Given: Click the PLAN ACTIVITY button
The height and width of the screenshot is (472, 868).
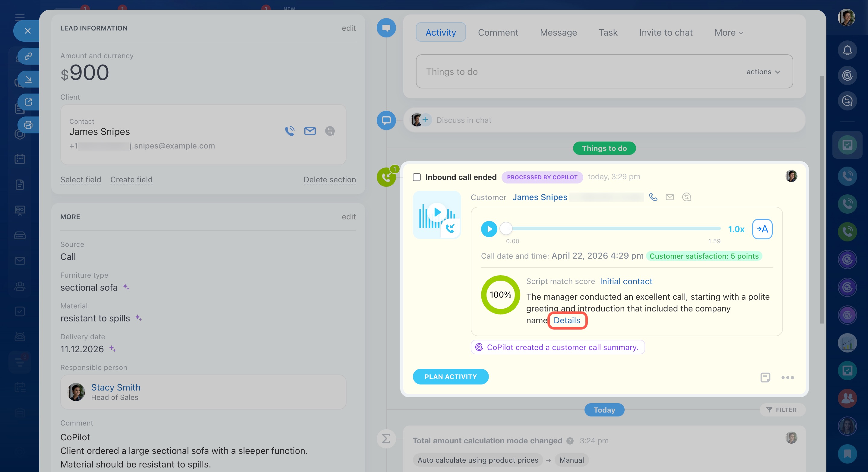Looking at the screenshot, I should click(x=451, y=377).
